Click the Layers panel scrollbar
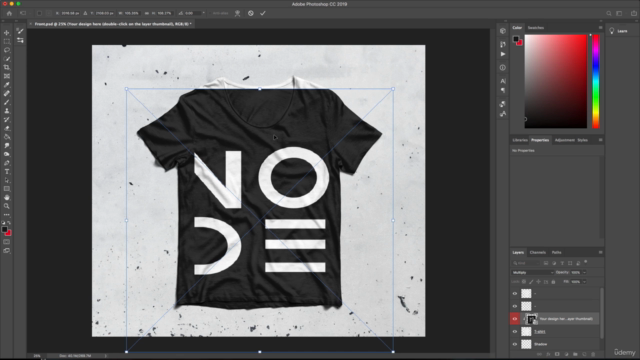 pos(602,313)
